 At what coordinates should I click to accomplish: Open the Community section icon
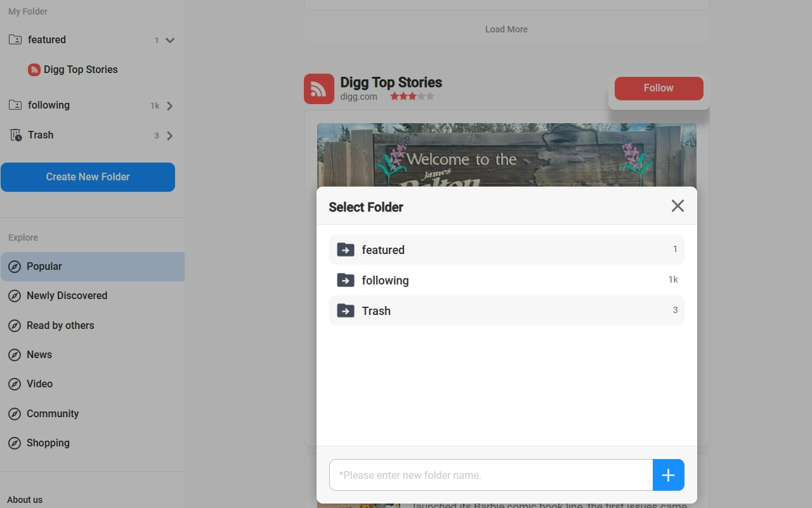click(x=15, y=413)
